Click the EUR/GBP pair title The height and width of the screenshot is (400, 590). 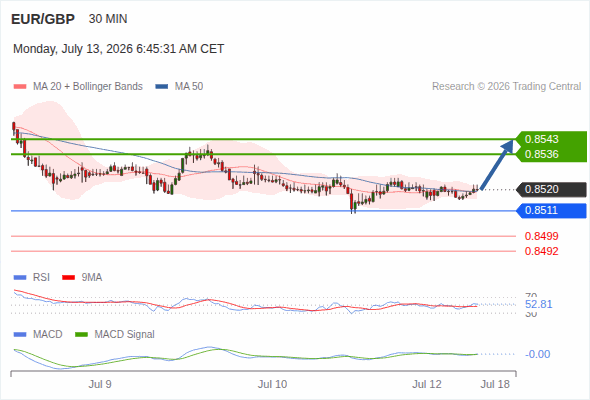(x=43, y=19)
